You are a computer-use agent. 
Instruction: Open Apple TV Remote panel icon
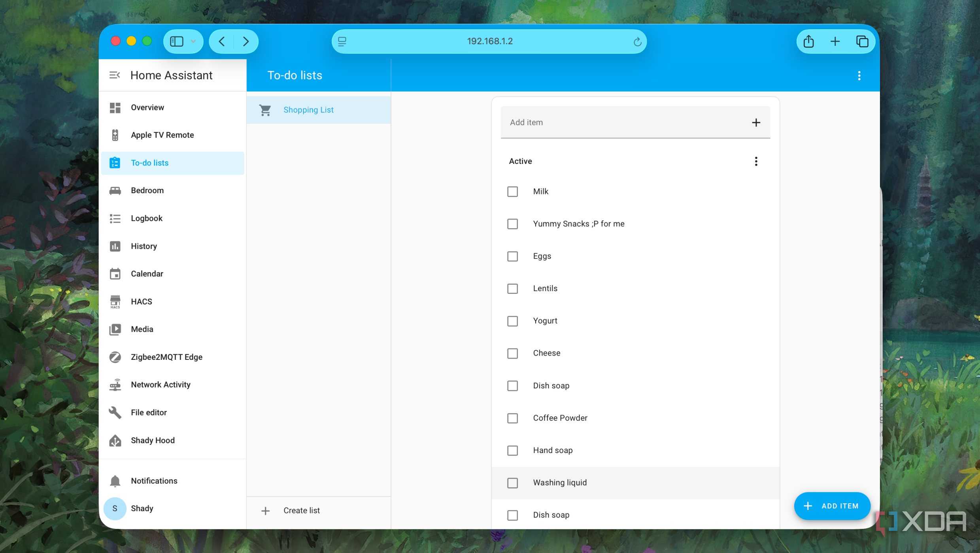click(x=115, y=135)
